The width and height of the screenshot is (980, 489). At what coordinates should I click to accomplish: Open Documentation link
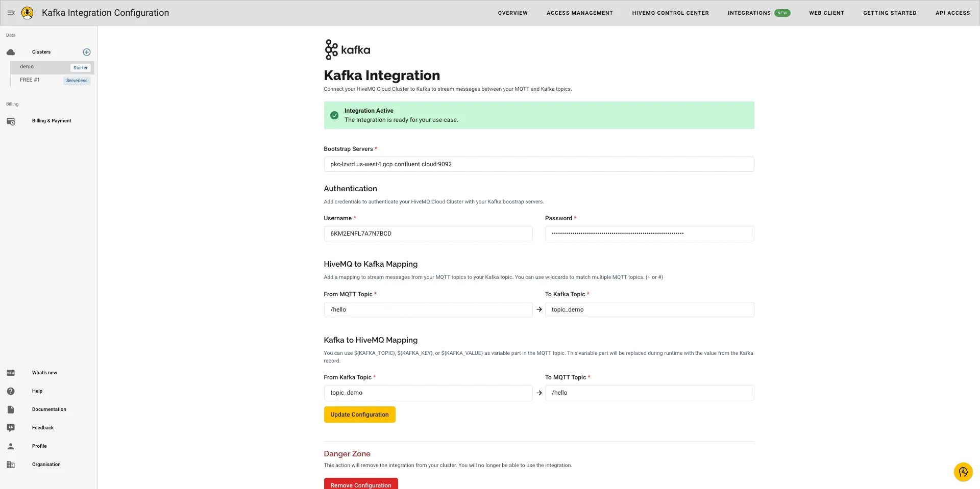coord(49,409)
